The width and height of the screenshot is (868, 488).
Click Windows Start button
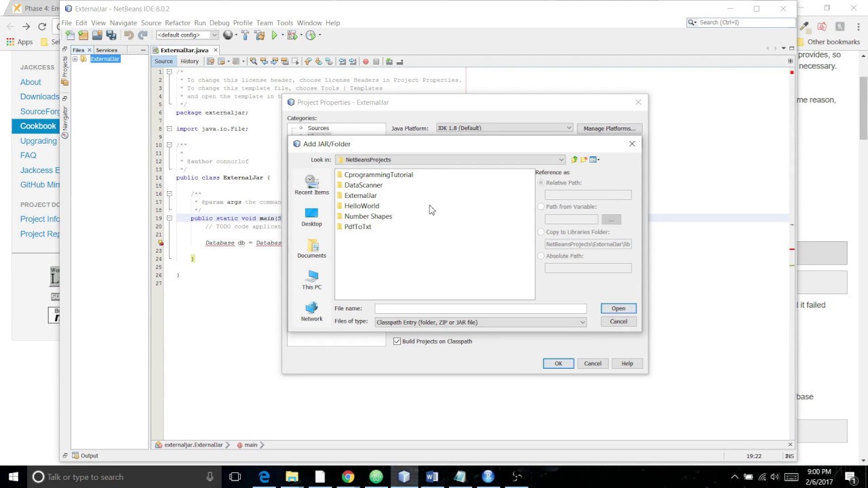[14, 476]
